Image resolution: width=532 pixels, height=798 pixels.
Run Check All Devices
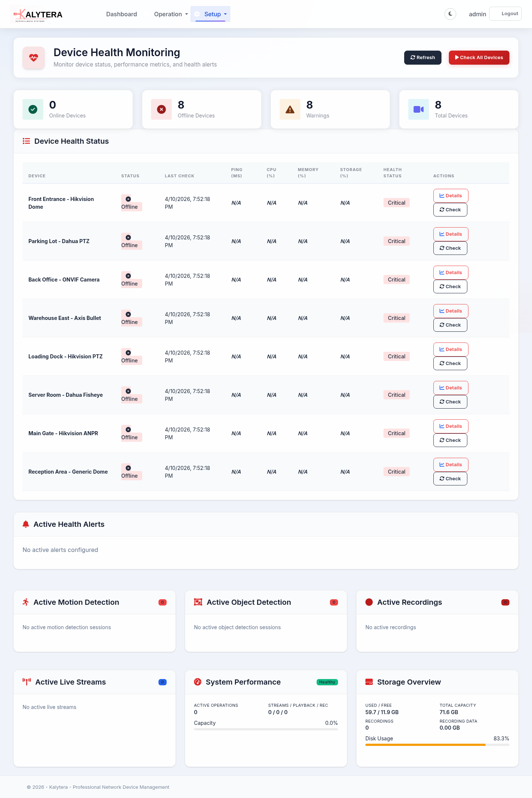click(x=479, y=58)
